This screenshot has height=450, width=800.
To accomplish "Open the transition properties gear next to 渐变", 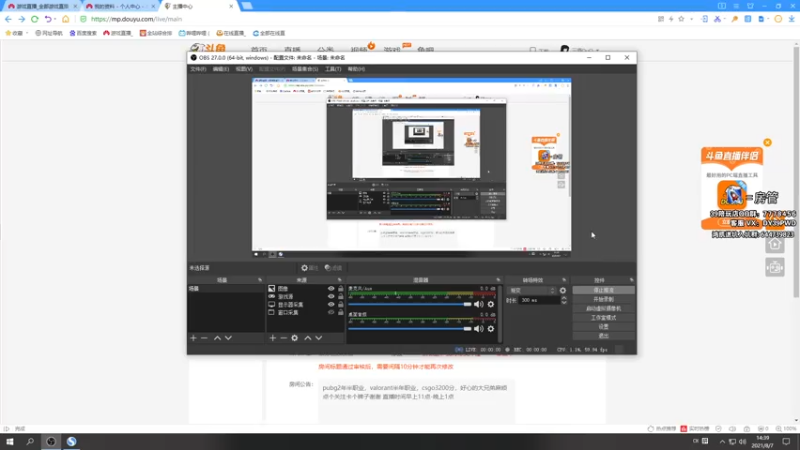I will click(563, 290).
